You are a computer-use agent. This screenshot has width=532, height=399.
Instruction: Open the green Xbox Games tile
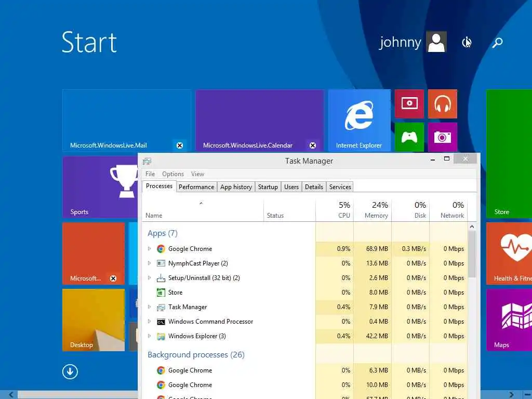tap(409, 137)
